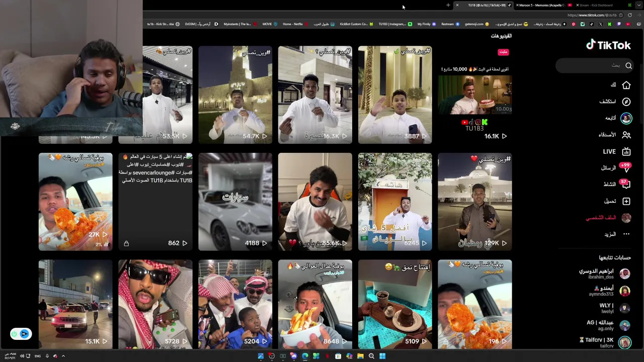644x362 pixels.
Task: Open the Dr.D3M bookmark
Action: click(201, 24)
